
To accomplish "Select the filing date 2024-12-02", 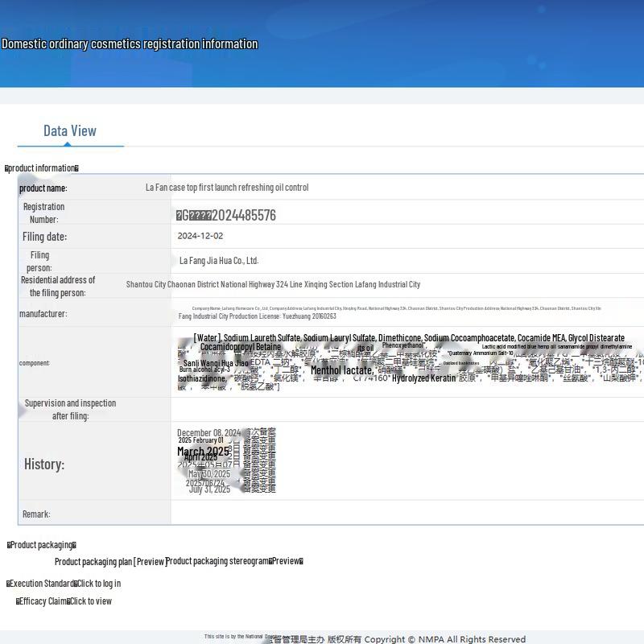I will [x=200, y=236].
